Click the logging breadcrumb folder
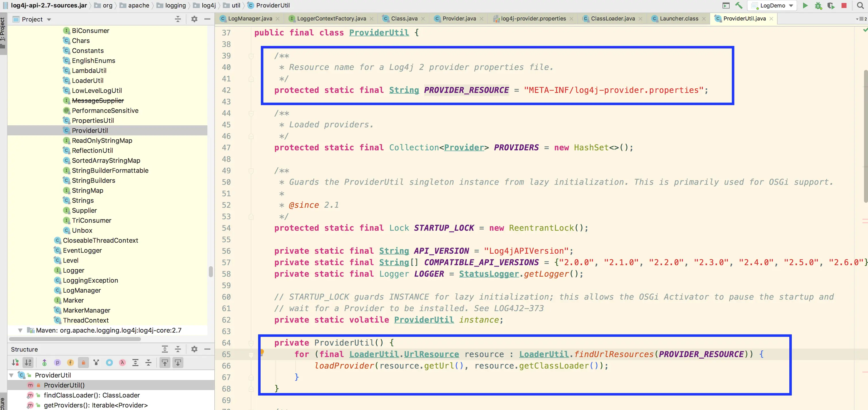The height and width of the screenshot is (410, 868). point(171,5)
